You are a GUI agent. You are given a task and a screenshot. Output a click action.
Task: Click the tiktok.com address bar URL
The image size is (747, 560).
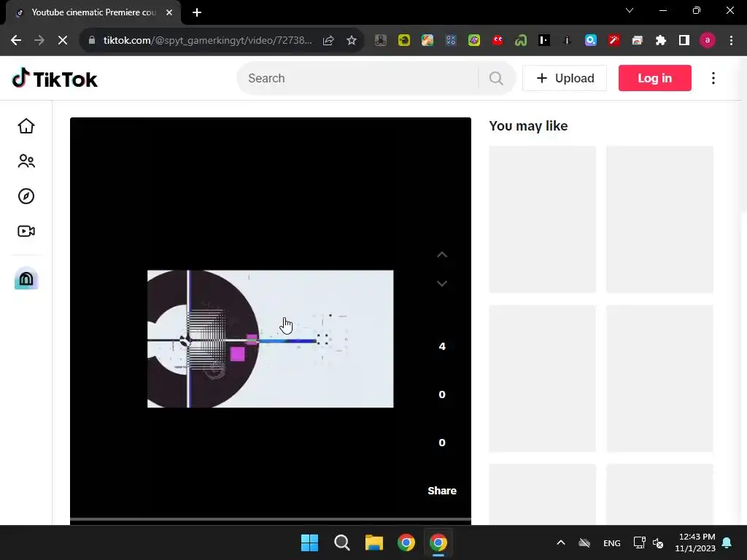[x=208, y=41]
